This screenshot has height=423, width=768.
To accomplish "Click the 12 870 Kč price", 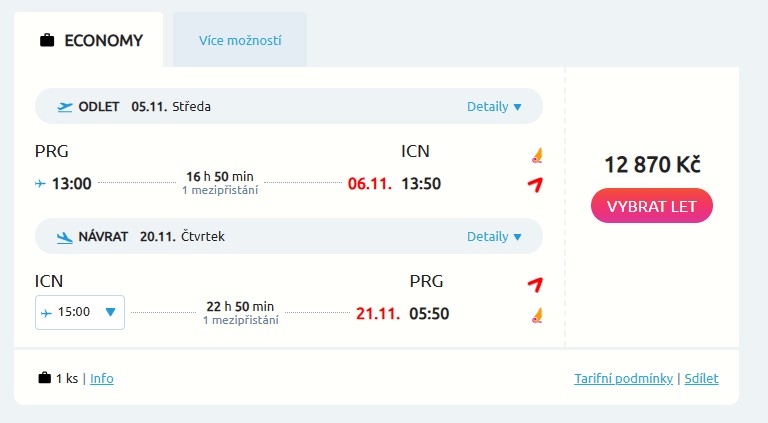I will 652,165.
